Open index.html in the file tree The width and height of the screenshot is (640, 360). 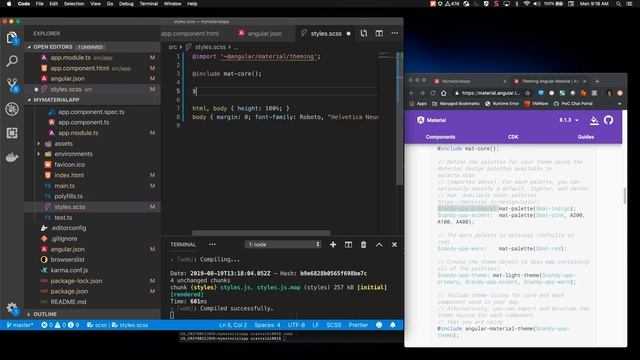(x=69, y=175)
